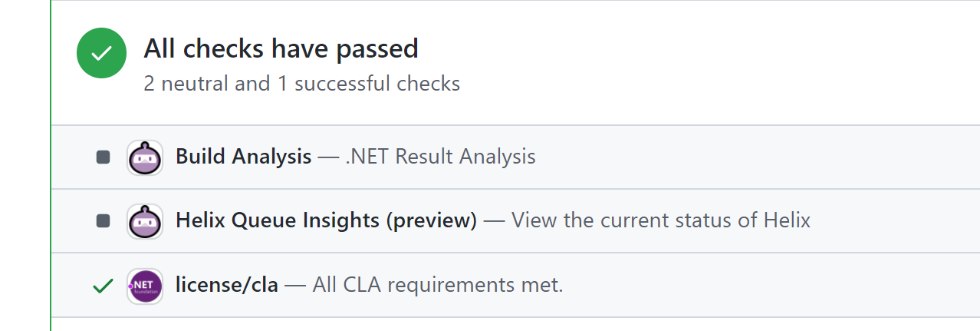Click the "2 neutral" part of summary
This screenshot has width=980, height=331.
(184, 84)
